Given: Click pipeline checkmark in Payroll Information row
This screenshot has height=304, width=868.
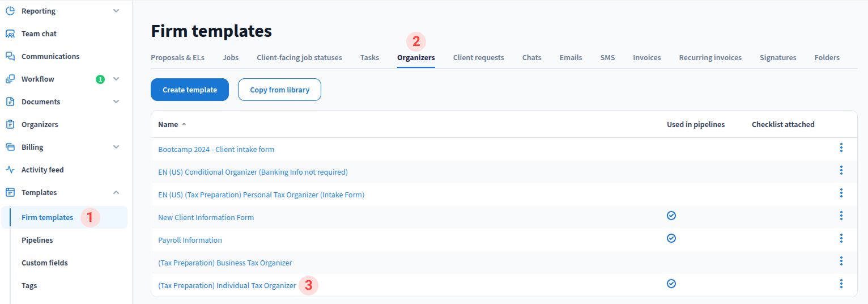Looking at the screenshot, I should click(x=671, y=238).
